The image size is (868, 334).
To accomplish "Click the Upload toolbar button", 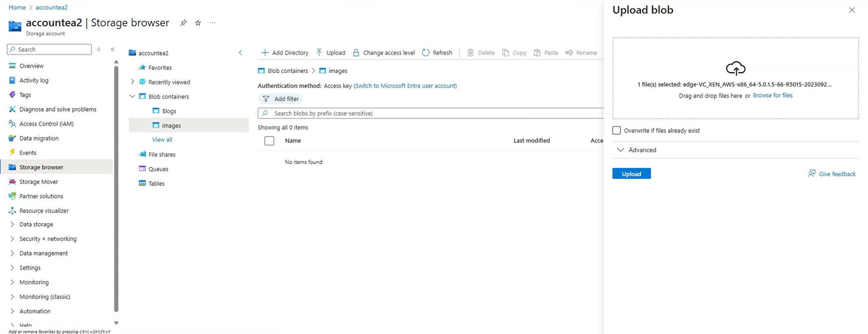I will coord(330,53).
